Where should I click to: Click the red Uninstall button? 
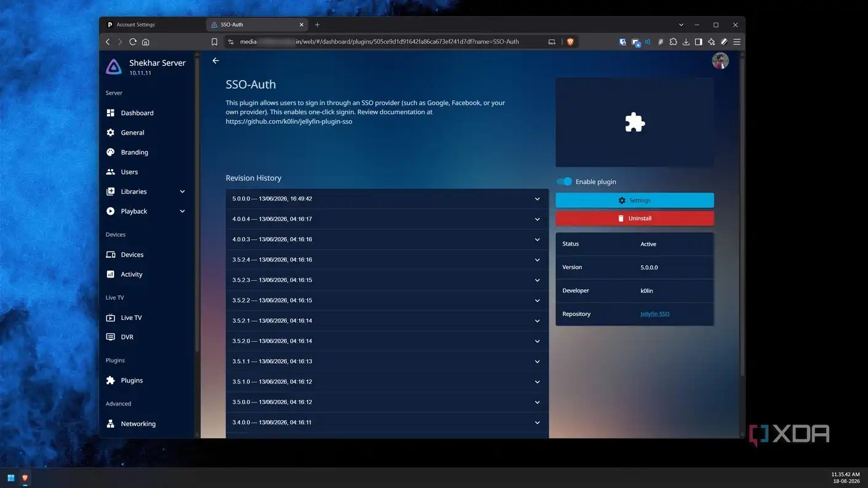[635, 218]
